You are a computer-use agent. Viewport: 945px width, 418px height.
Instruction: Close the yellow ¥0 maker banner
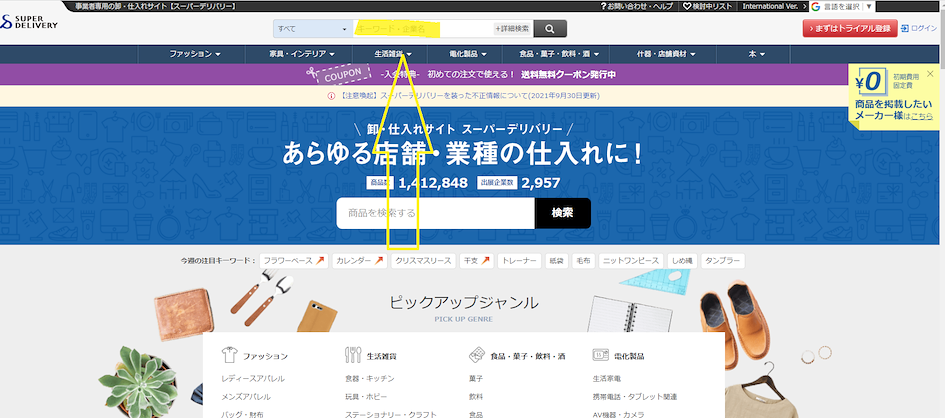click(x=929, y=73)
